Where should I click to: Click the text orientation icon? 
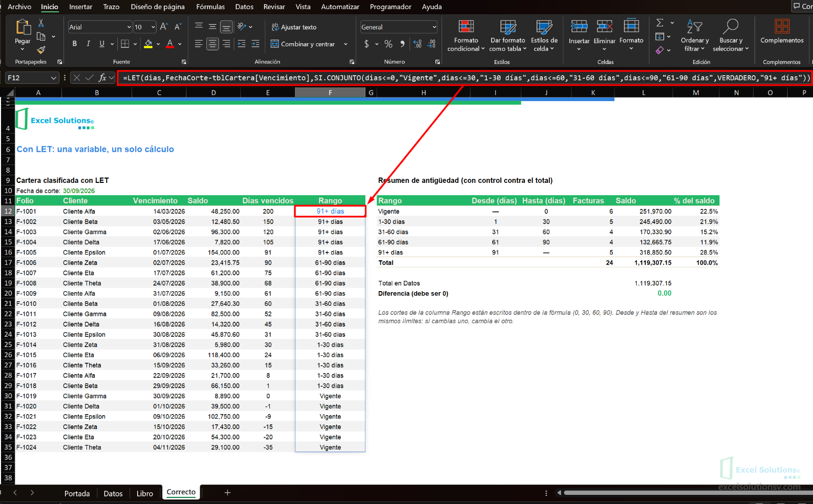coord(242,26)
